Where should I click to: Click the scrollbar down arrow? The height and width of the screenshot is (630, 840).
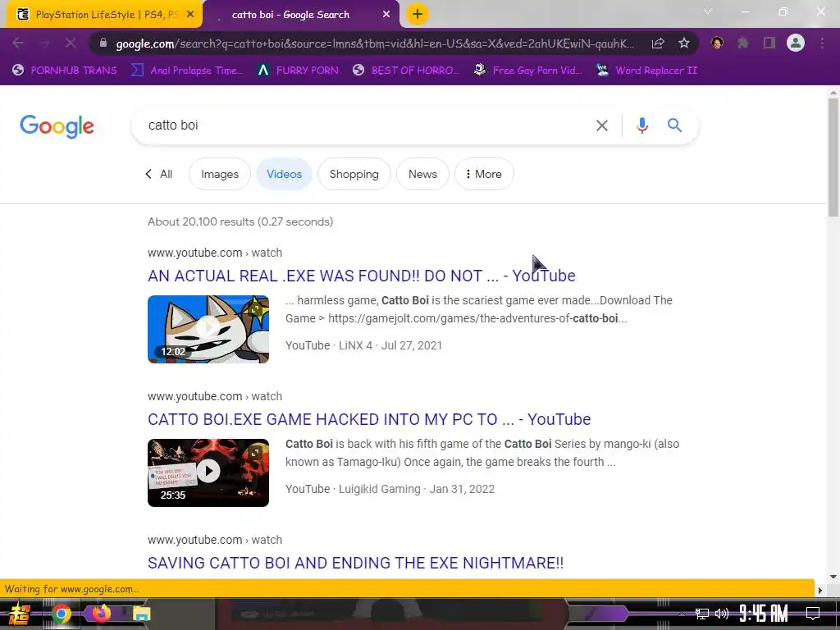click(833, 577)
